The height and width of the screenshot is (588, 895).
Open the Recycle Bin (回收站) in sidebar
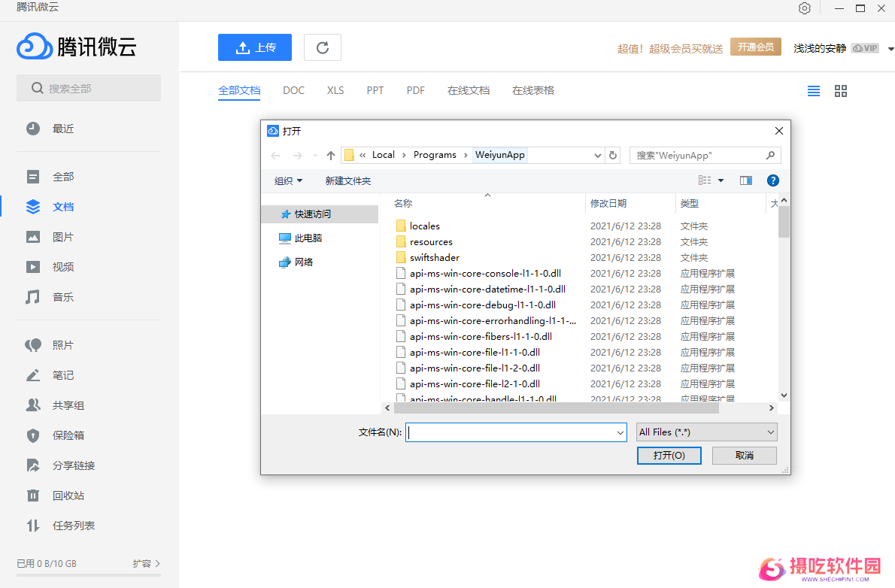click(x=68, y=496)
